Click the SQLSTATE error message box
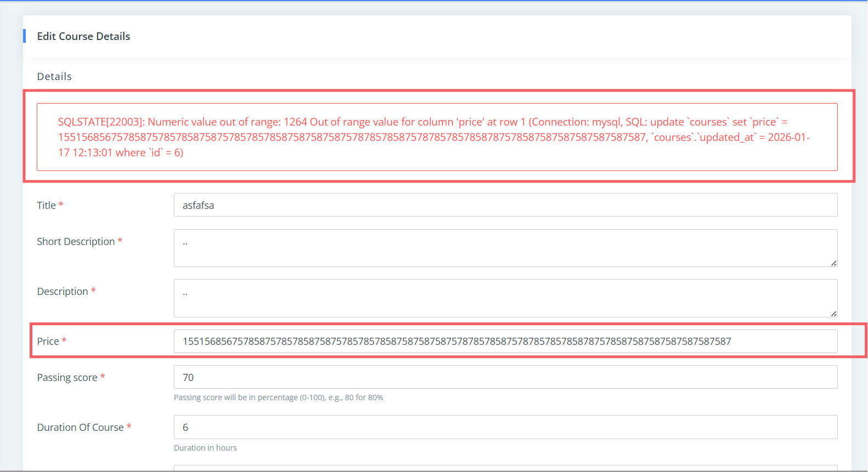The width and height of the screenshot is (868, 472). tap(436, 137)
